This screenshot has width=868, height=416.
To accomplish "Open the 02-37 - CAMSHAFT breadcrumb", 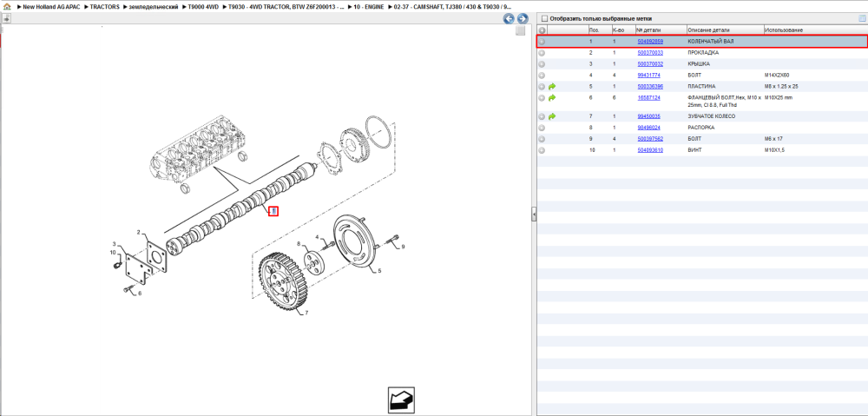I will pyautogui.click(x=451, y=7).
